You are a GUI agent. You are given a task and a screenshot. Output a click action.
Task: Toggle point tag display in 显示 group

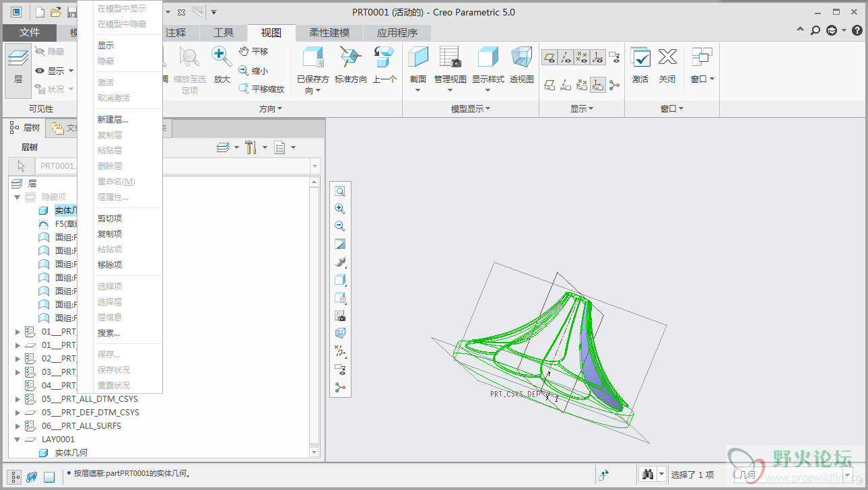[582, 85]
